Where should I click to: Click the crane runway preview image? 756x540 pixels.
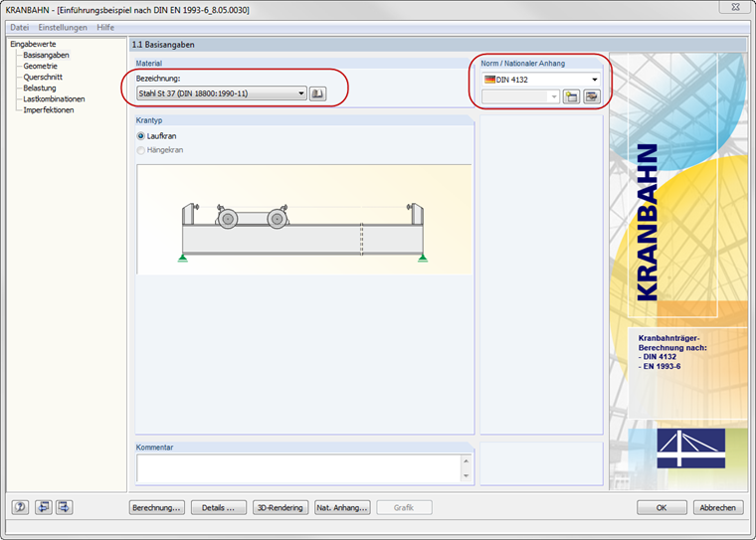tap(304, 220)
